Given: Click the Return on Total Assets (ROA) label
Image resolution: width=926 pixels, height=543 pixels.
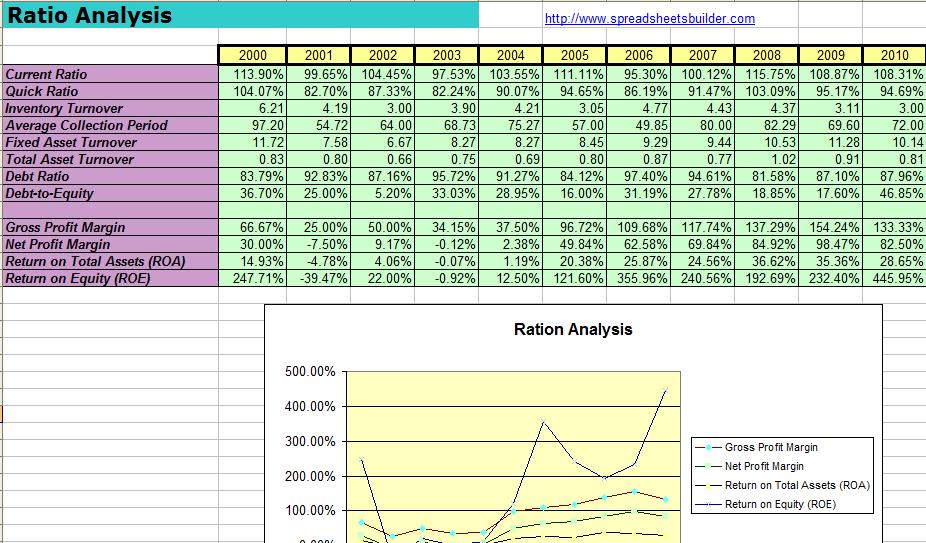Looking at the screenshot, I should [111, 262].
